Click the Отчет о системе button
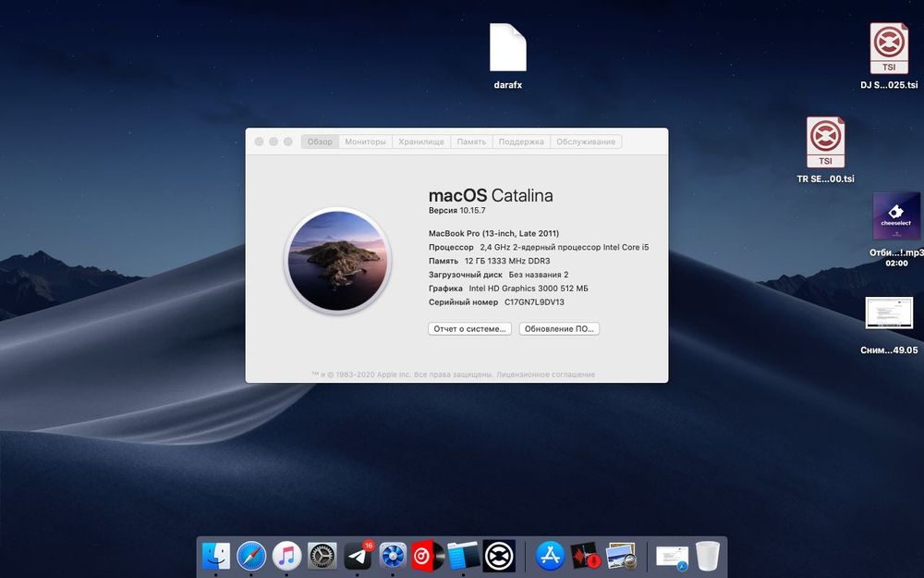The width and height of the screenshot is (924, 578). (x=469, y=328)
